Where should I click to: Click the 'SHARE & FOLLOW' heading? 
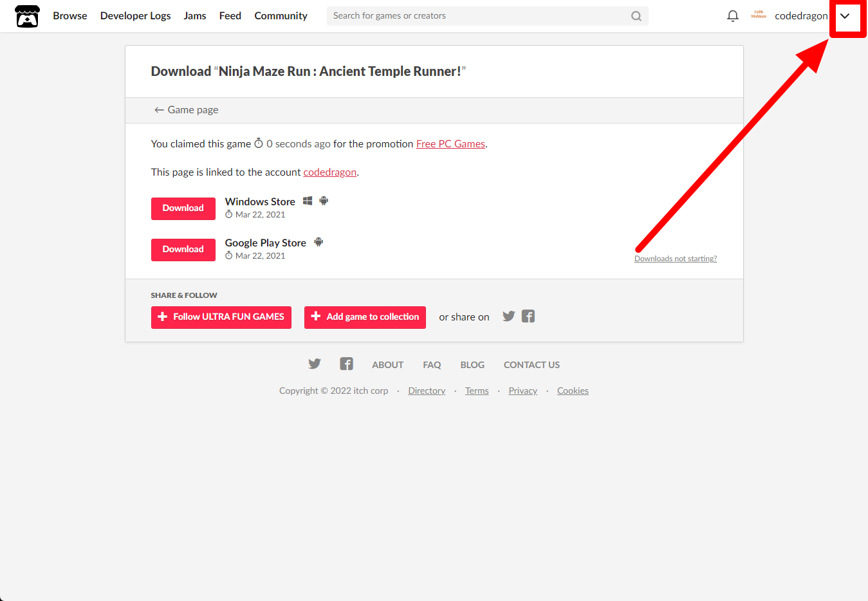[184, 295]
